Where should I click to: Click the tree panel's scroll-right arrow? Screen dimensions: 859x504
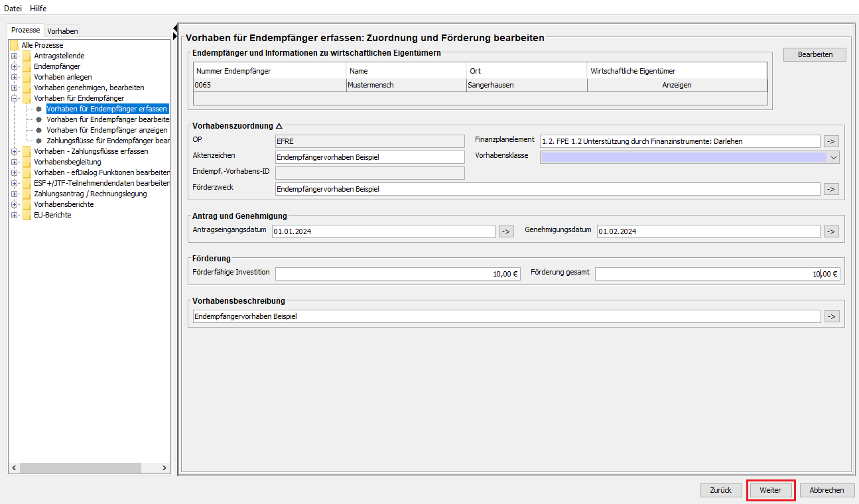coord(165,468)
